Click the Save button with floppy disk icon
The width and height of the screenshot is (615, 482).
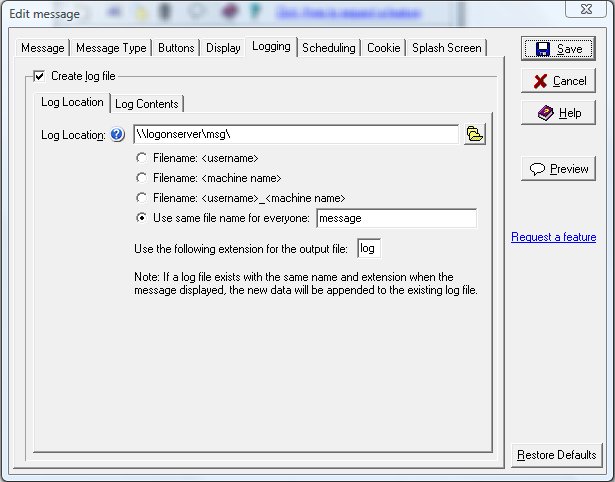tap(558, 49)
